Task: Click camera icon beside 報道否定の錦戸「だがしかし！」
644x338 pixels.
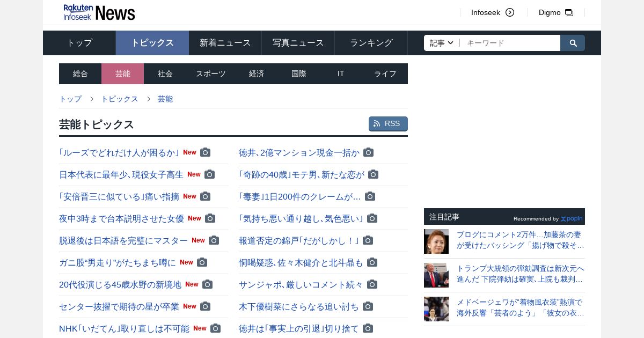Action: [x=368, y=240]
